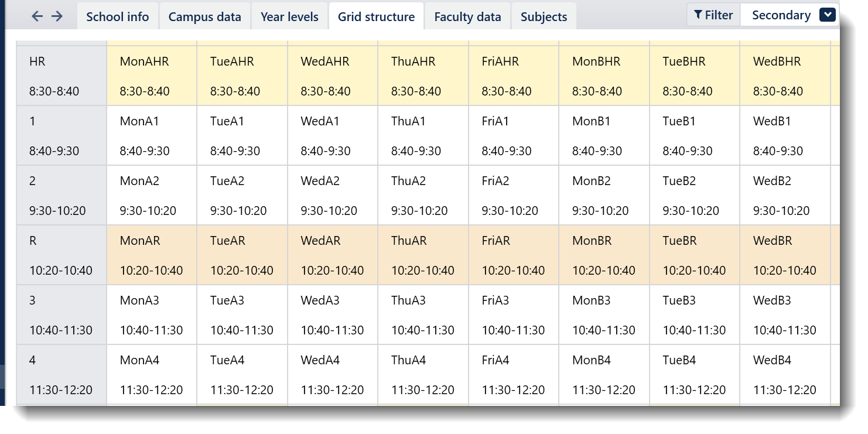This screenshot has height=434, width=868.
Task: Click the back arrow icon
Action: 37,16
